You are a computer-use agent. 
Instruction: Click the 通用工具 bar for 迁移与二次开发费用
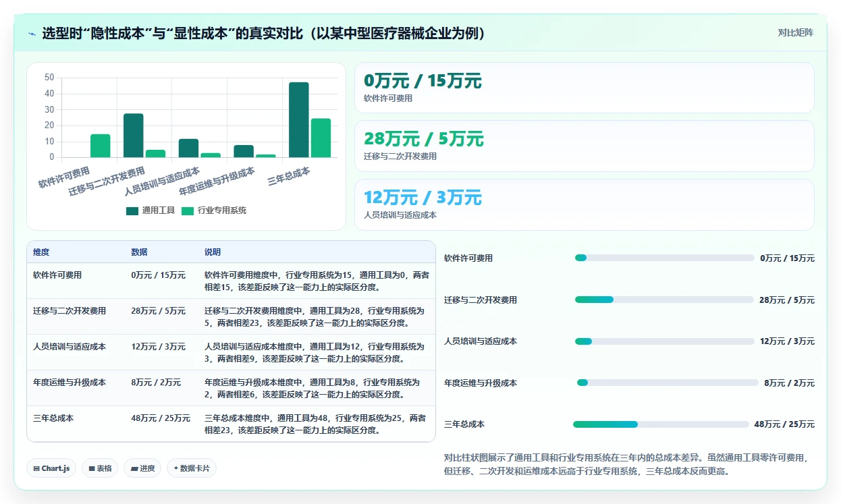pyautogui.click(x=133, y=136)
